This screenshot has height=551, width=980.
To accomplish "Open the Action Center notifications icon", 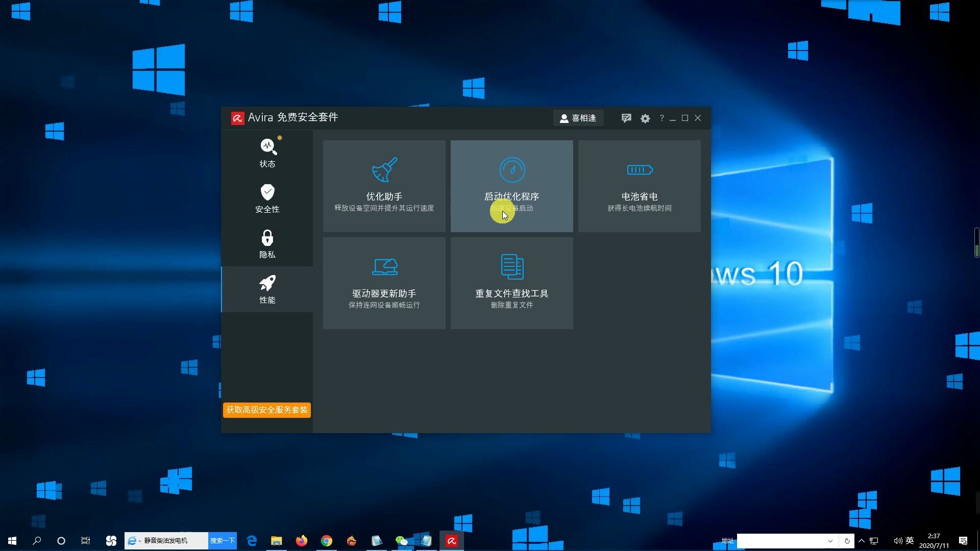I will [963, 541].
